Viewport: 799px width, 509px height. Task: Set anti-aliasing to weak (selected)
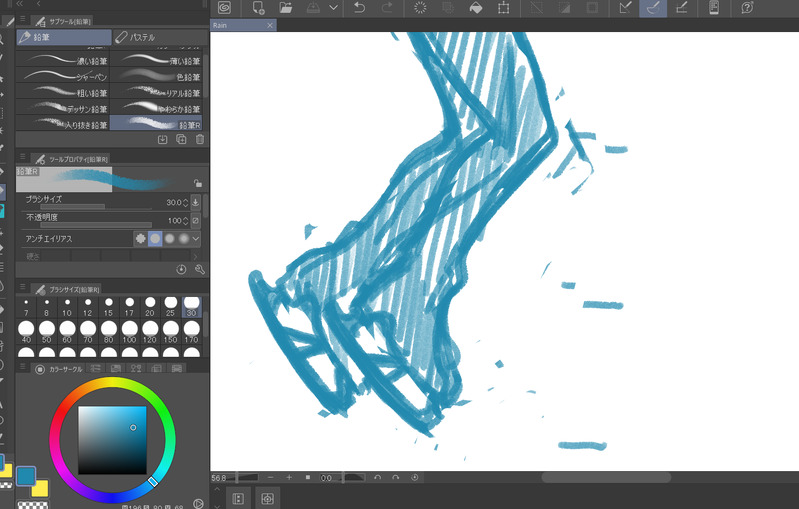pyautogui.click(x=155, y=238)
